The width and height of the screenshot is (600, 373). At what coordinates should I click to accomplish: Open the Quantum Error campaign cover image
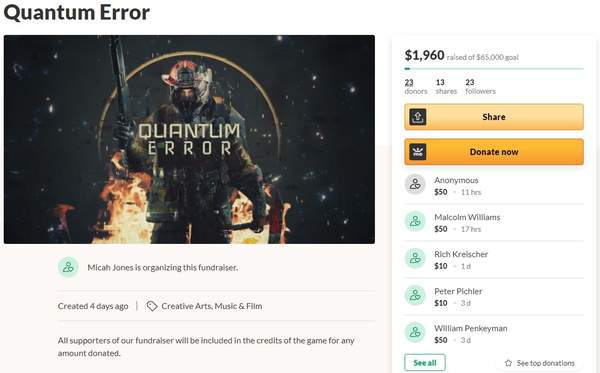pyautogui.click(x=189, y=139)
